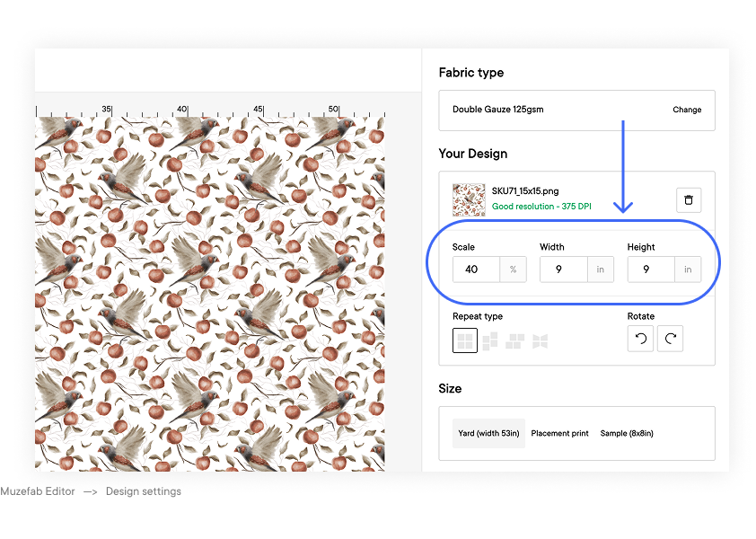
Task: Click the fabric pattern preview canvas
Action: pos(209,292)
